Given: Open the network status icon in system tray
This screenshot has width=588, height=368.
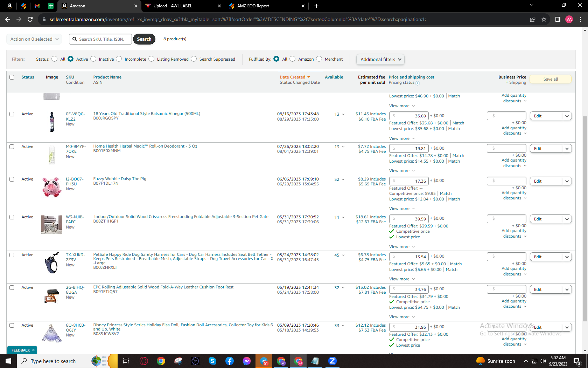Looking at the screenshot, I should (x=534, y=361).
